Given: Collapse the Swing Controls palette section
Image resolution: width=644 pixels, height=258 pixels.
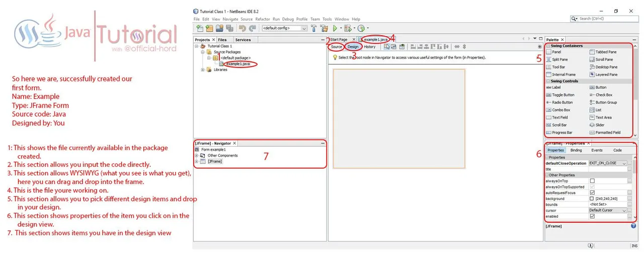Looking at the screenshot, I should click(548, 81).
